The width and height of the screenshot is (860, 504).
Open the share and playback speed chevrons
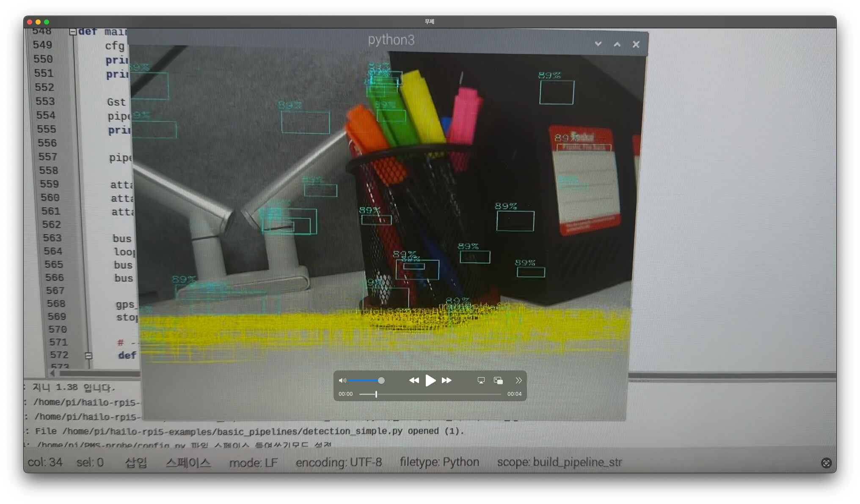(x=518, y=381)
